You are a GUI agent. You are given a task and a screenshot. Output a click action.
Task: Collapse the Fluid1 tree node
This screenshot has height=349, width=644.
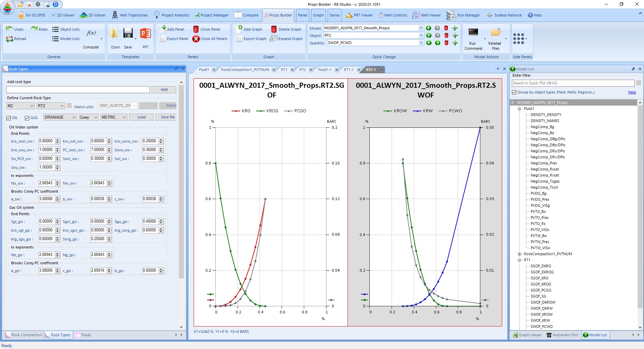coord(519,109)
